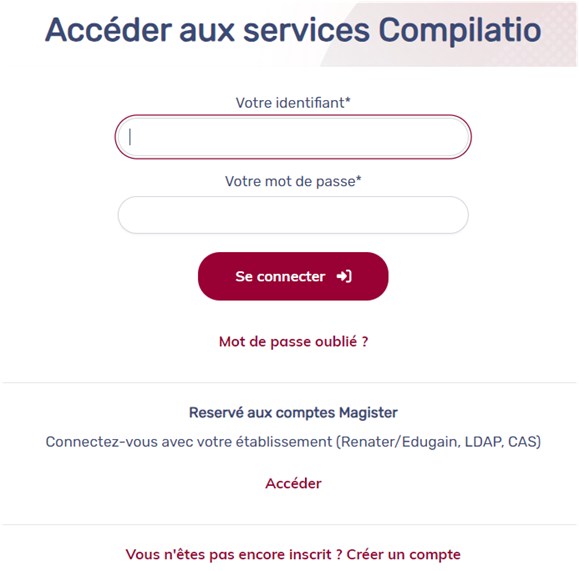Click the Votre mot de passe* label
The image size is (579, 571).
[293, 181]
